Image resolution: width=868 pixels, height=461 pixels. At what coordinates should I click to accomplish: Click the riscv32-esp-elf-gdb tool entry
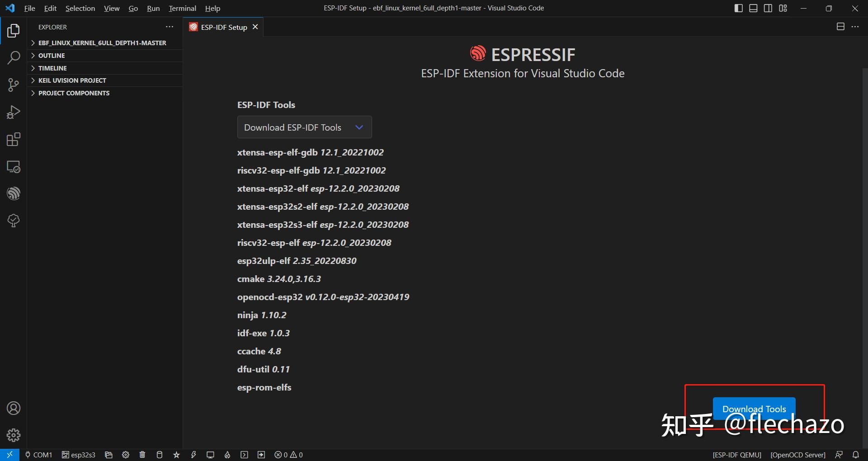point(311,170)
